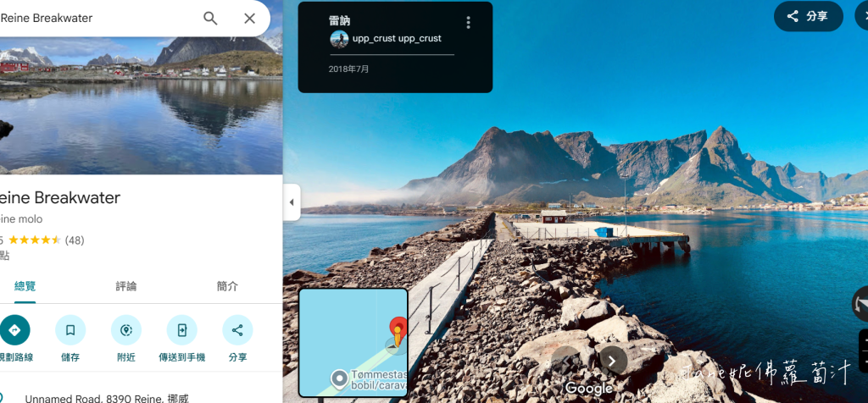The height and width of the screenshot is (403, 868).
Task: Collapse the side panel arrow
Action: pos(292,202)
